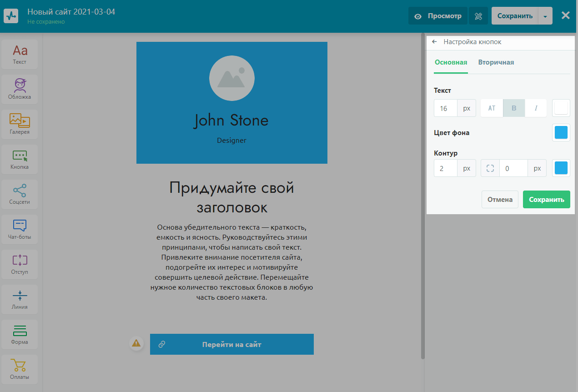
Task: Open dropdown arrow next to Сохранить
Action: point(545,16)
